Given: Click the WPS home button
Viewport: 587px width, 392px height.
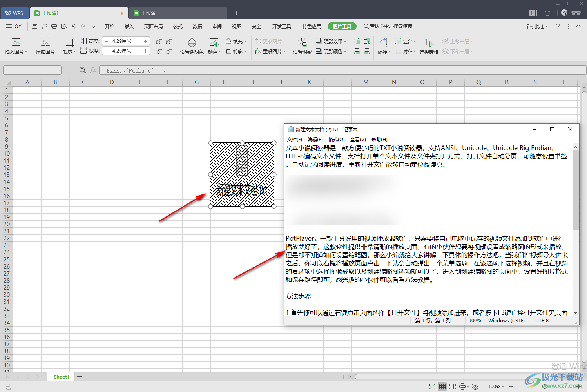Looking at the screenshot, I should pos(14,13).
